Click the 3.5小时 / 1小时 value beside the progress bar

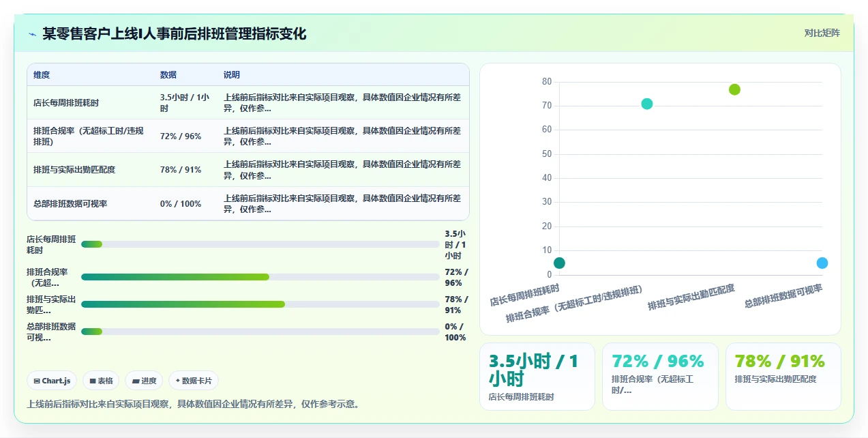456,244
